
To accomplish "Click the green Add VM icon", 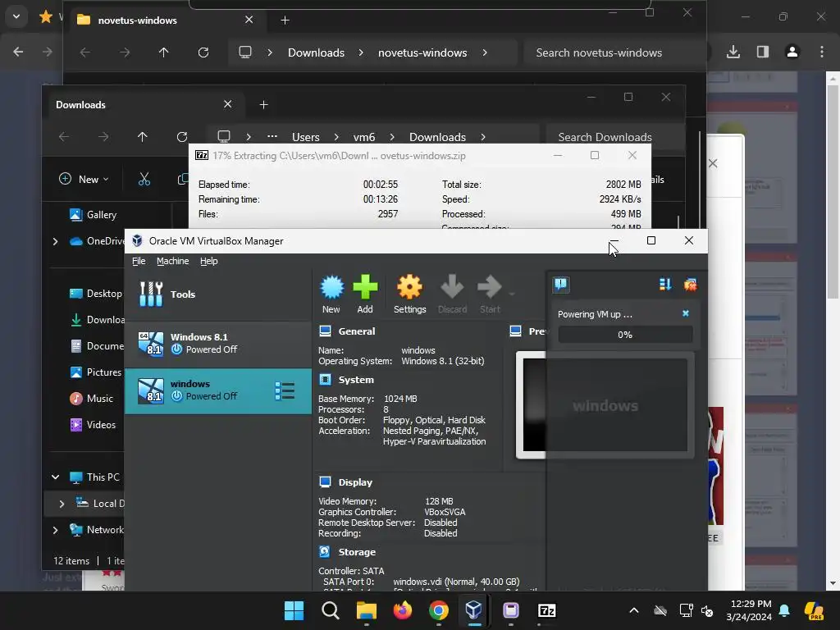I will coord(365,294).
